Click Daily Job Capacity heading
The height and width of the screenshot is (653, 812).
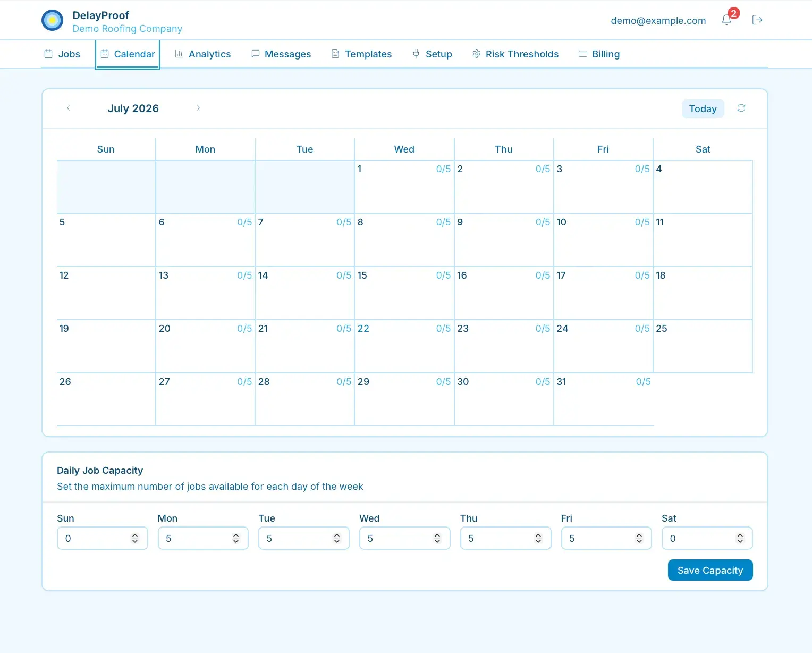point(100,471)
